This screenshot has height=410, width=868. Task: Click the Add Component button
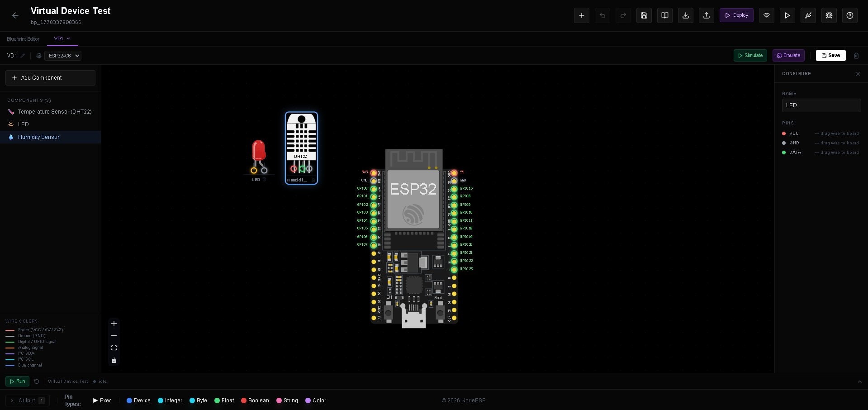point(50,78)
